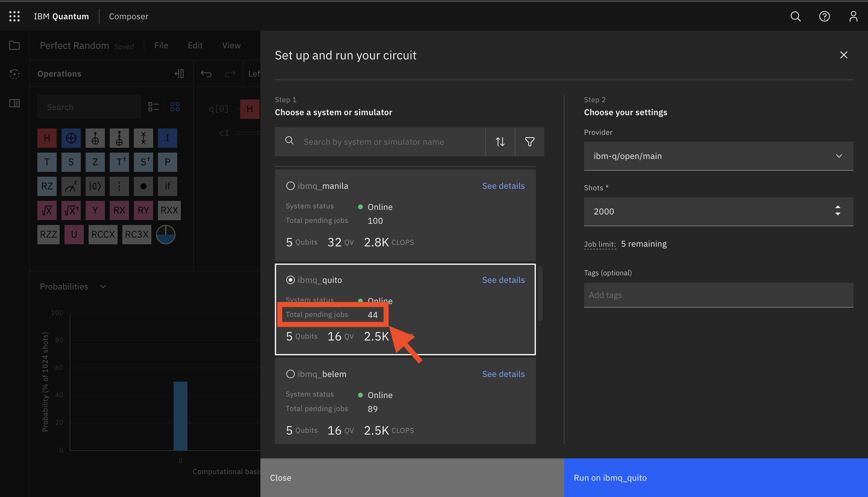See details for ibmq_manila
The height and width of the screenshot is (497, 868).
[x=503, y=186]
